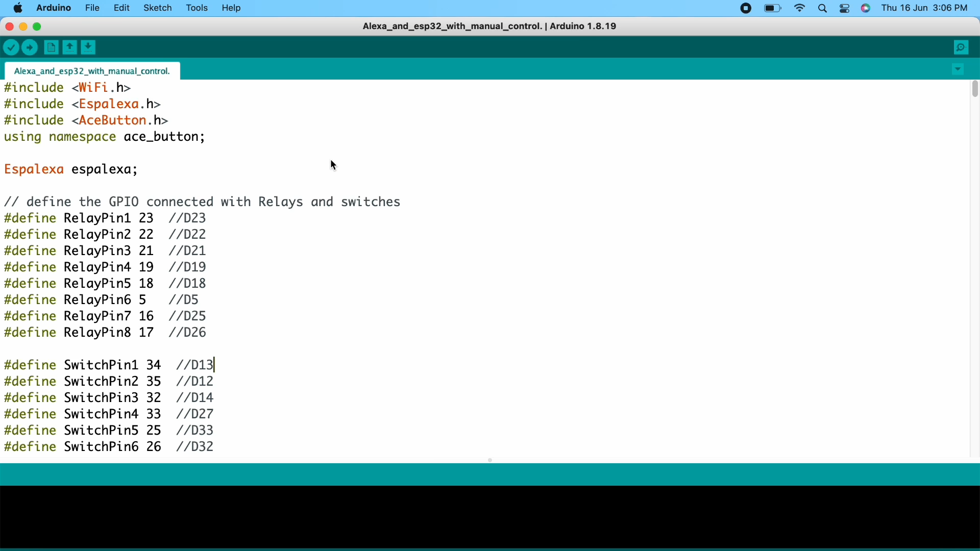Click the line '#include <AceButton.h>'
Screen dimensions: 980x551
86,121
